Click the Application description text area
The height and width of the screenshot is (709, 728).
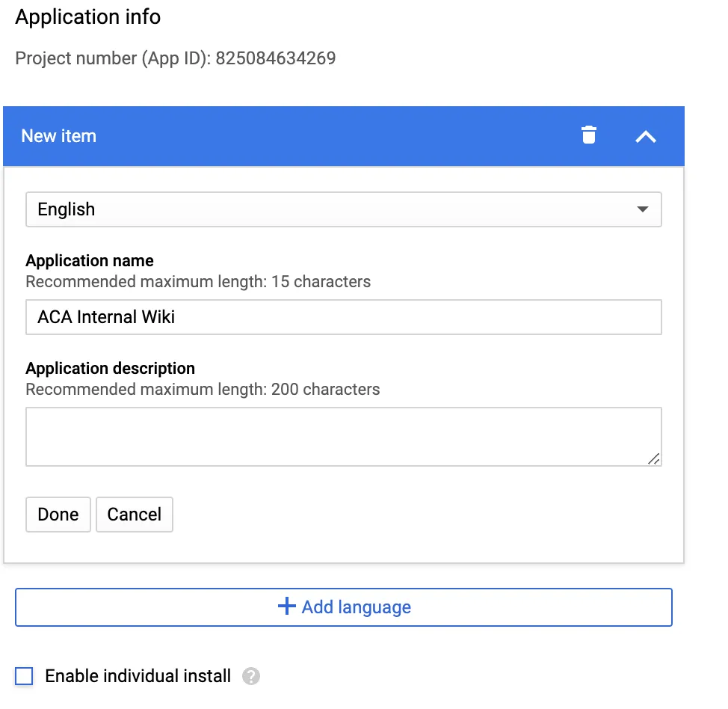coord(344,435)
